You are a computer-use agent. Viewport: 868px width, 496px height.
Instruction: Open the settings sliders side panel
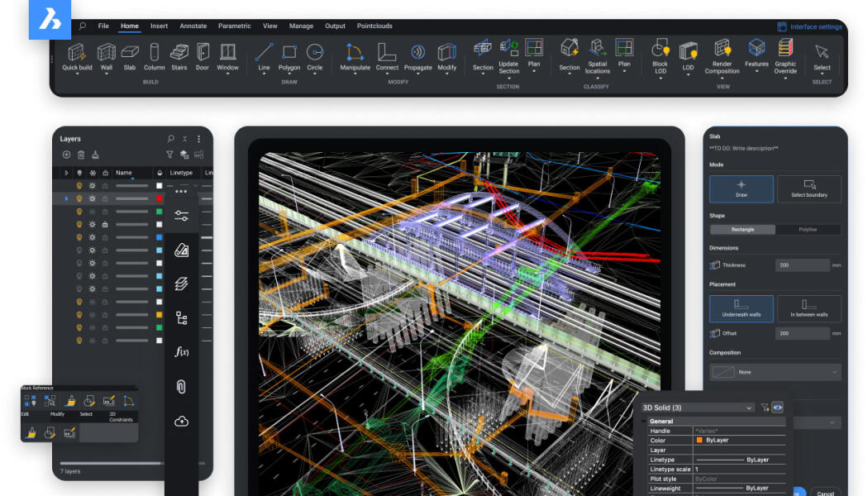[182, 216]
